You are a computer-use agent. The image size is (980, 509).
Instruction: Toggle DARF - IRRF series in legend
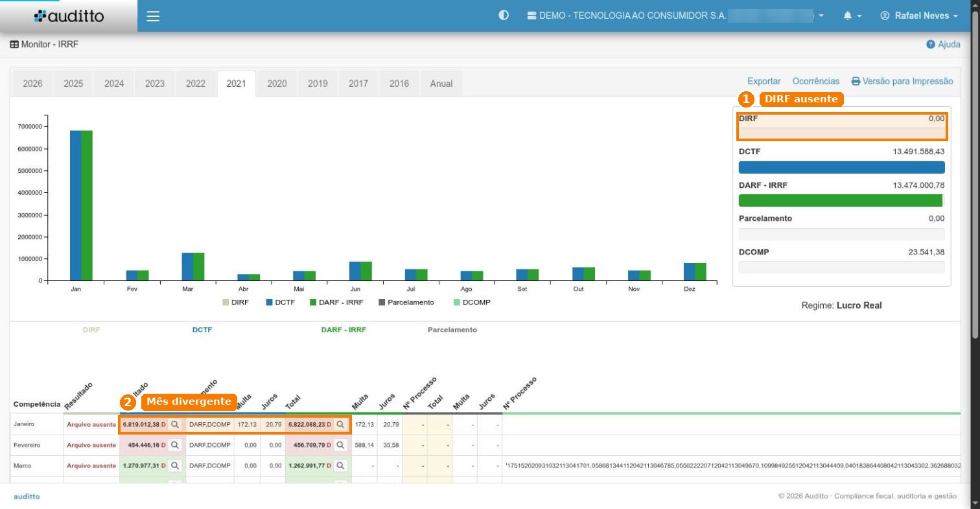point(336,302)
